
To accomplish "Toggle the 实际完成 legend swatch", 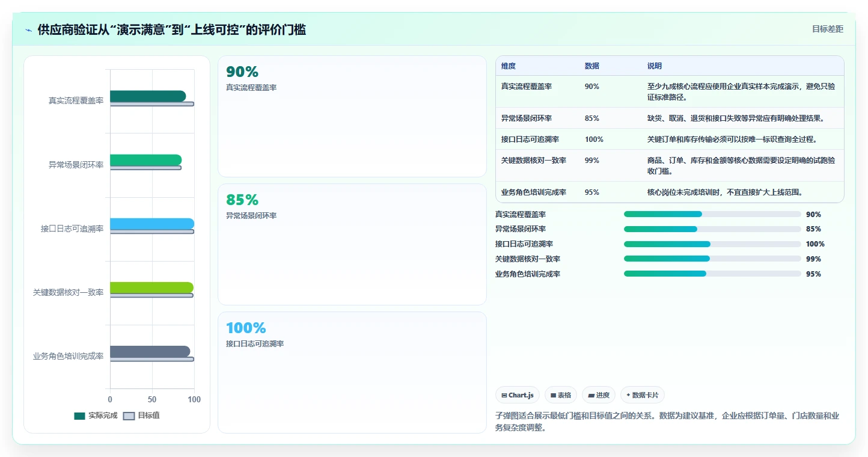I will pyautogui.click(x=79, y=416).
